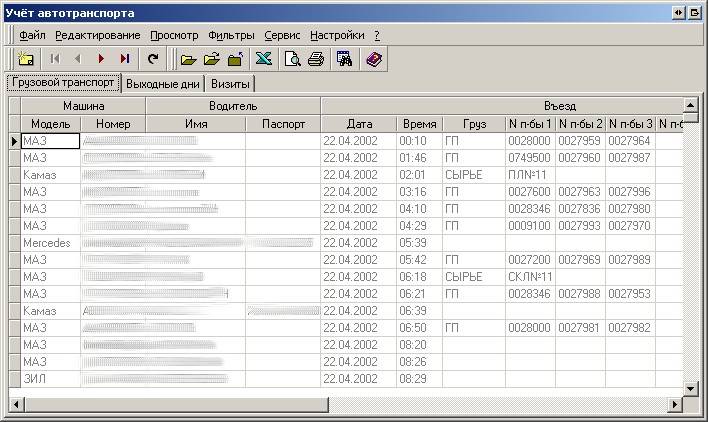Click the N п-бы 1 column header

[x=531, y=124]
